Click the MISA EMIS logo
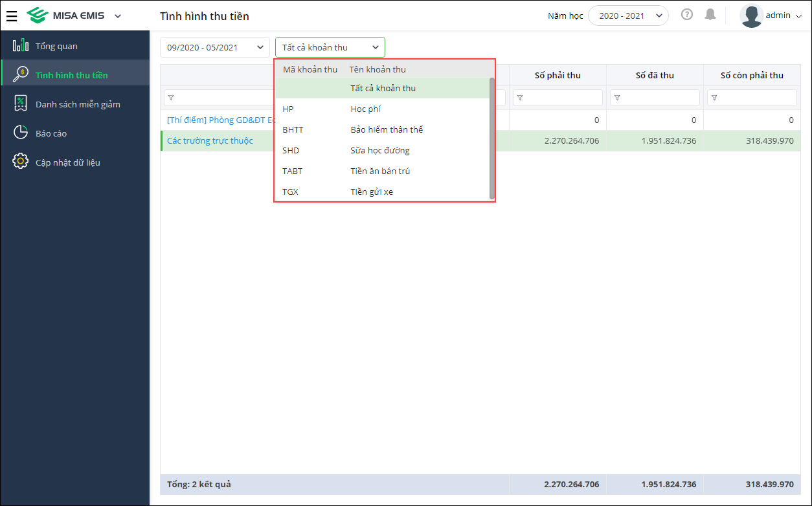 (65, 16)
